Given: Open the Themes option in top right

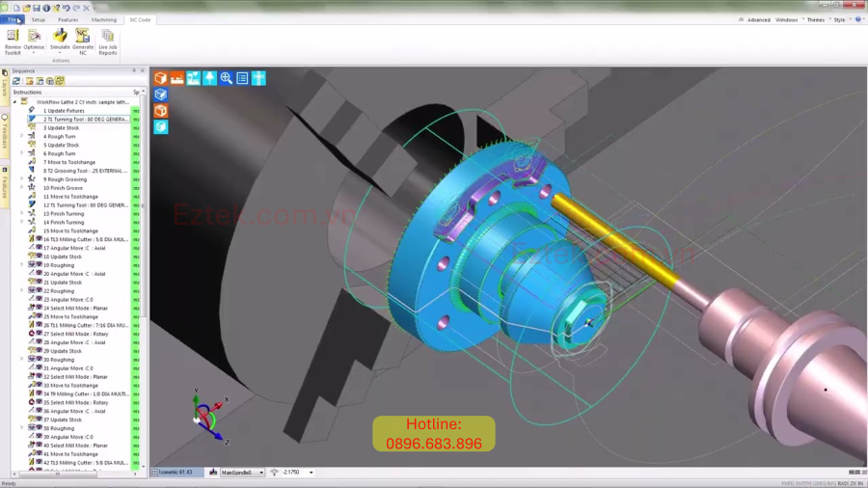Looking at the screenshot, I should (x=816, y=19).
